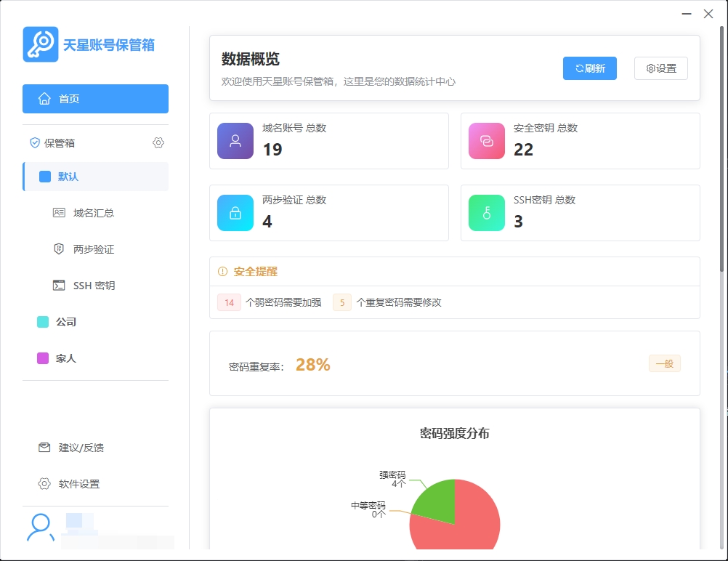The height and width of the screenshot is (561, 728).
Task: Click the 域名汇总 card icon in sidebar
Action: click(x=61, y=212)
